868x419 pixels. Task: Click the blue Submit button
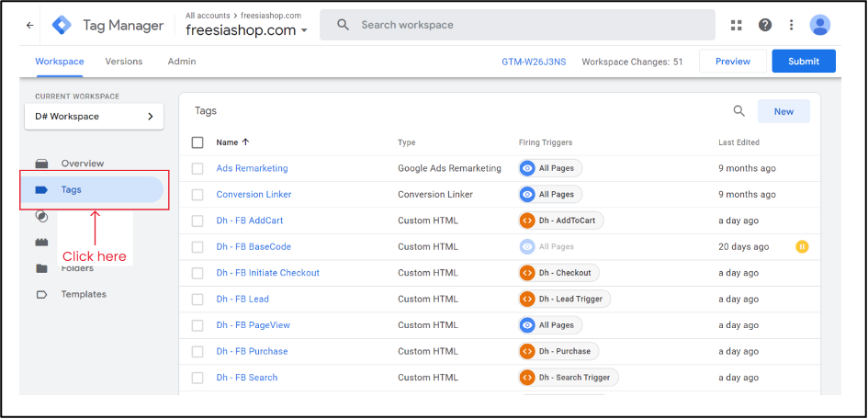[x=804, y=62]
